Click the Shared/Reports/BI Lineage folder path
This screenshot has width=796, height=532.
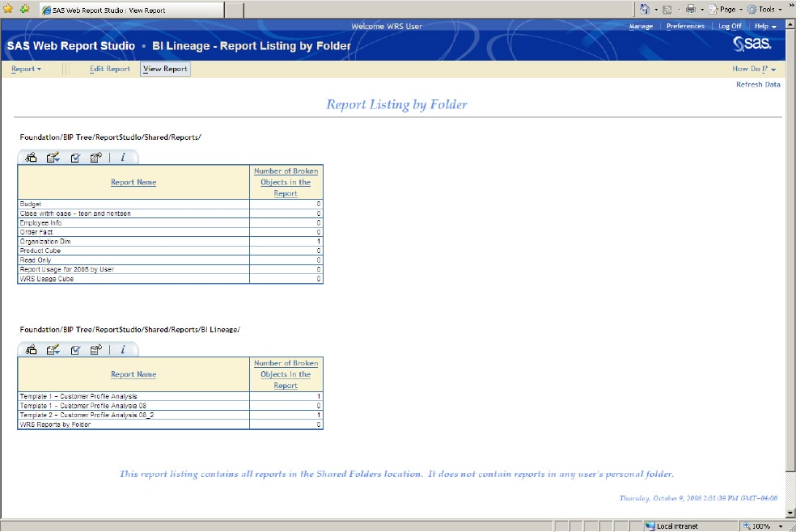129,330
